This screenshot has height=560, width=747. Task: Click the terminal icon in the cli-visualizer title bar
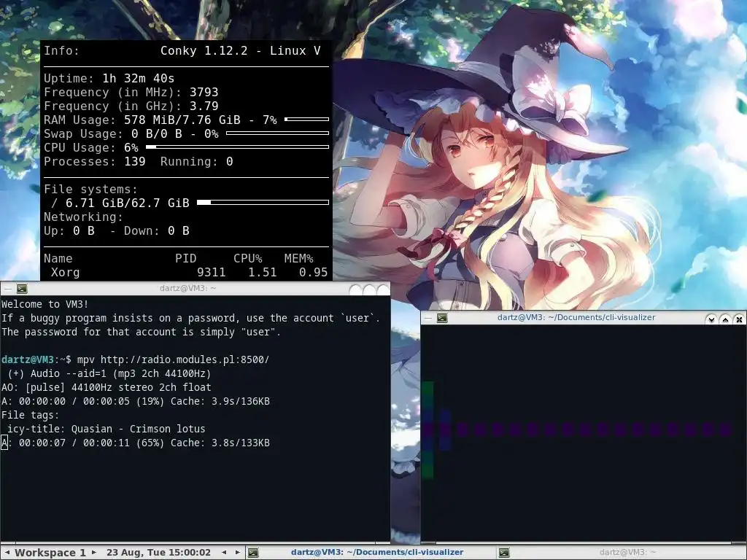442,318
